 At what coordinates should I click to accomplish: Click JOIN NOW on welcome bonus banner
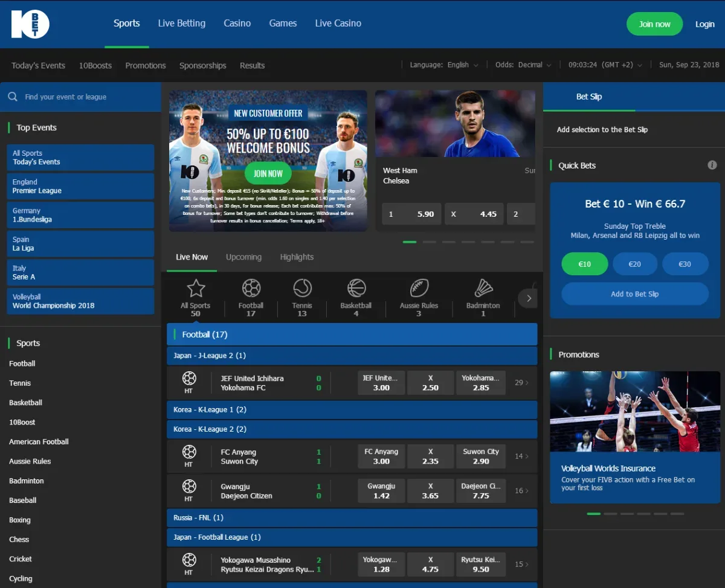pos(268,174)
